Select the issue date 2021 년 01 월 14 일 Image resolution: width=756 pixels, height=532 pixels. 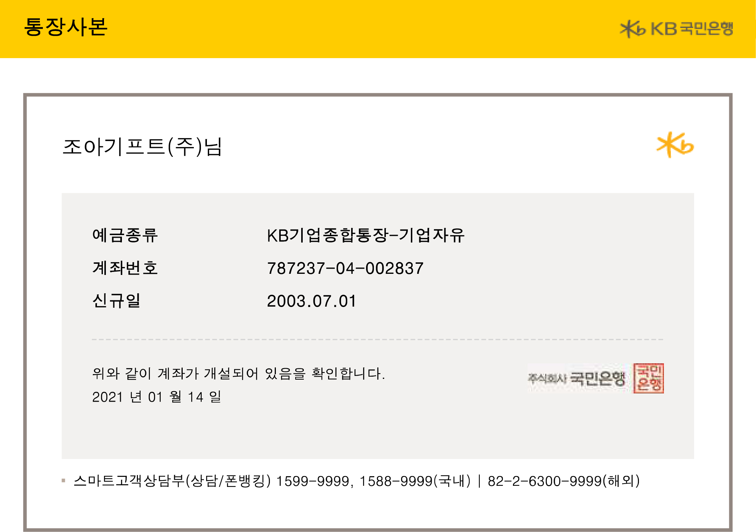click(x=157, y=397)
